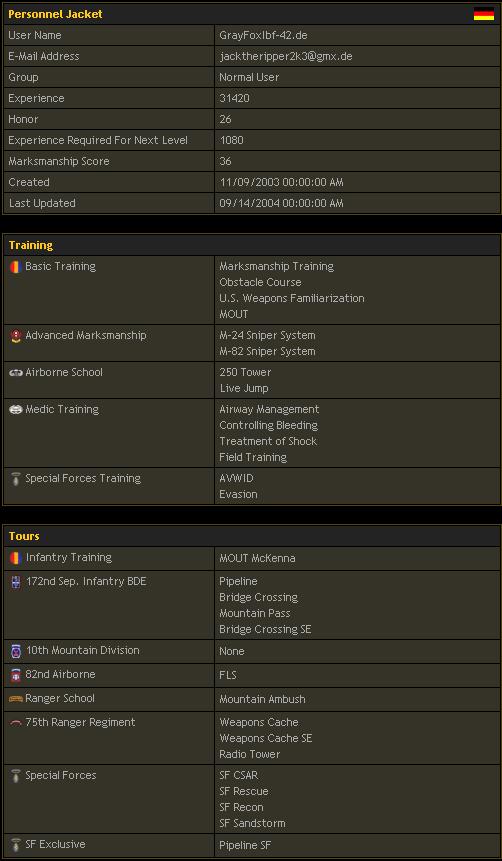Select the M-82 Sniper System entry
This screenshot has height=861, width=502.
click(x=267, y=351)
